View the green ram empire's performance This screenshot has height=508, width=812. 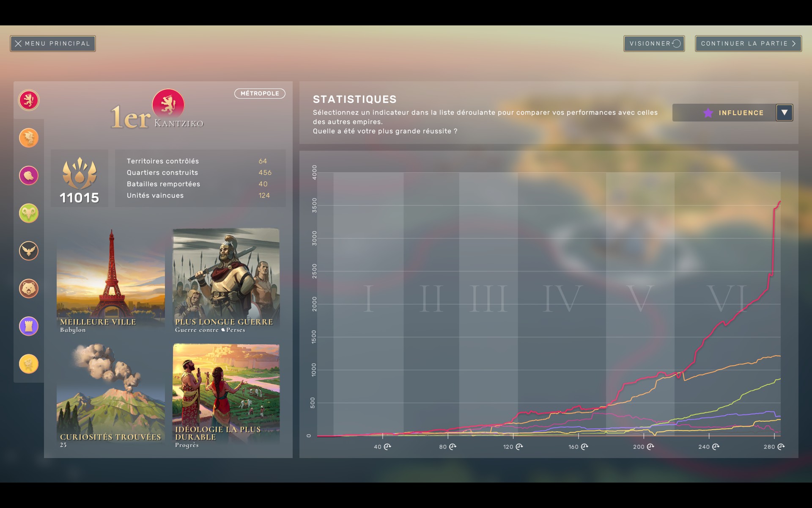[28, 213]
